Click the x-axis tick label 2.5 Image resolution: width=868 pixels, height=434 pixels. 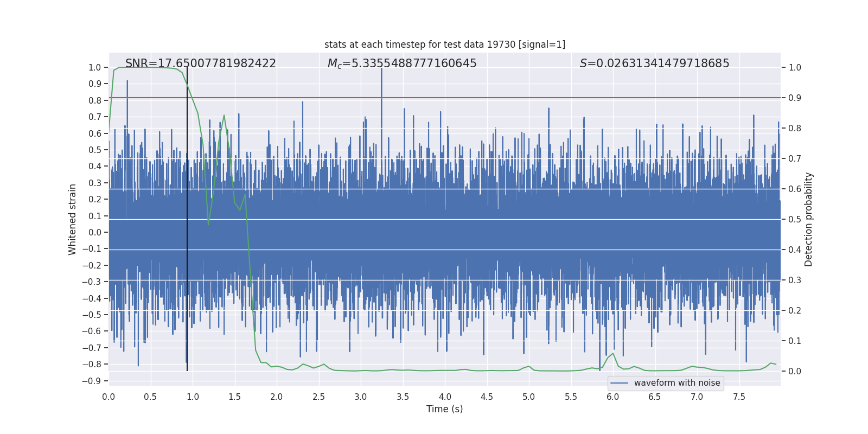[318, 397]
